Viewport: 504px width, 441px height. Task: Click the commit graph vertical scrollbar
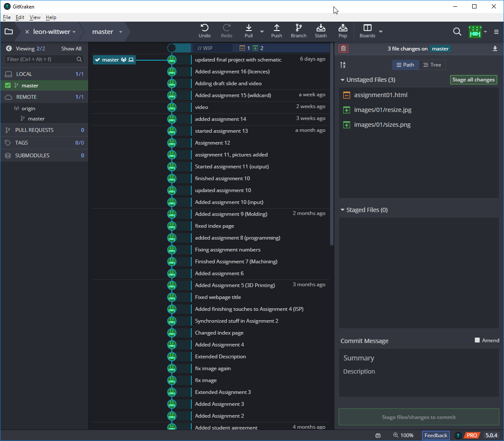[332, 145]
